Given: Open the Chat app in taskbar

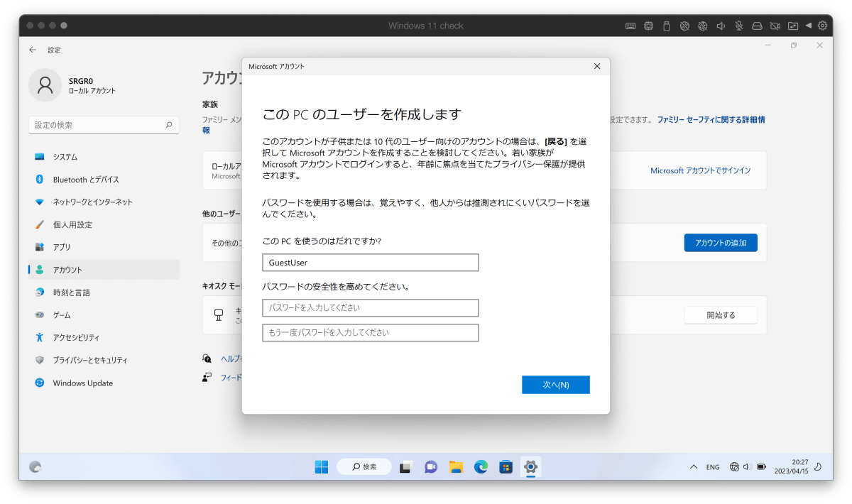Looking at the screenshot, I should [x=431, y=467].
